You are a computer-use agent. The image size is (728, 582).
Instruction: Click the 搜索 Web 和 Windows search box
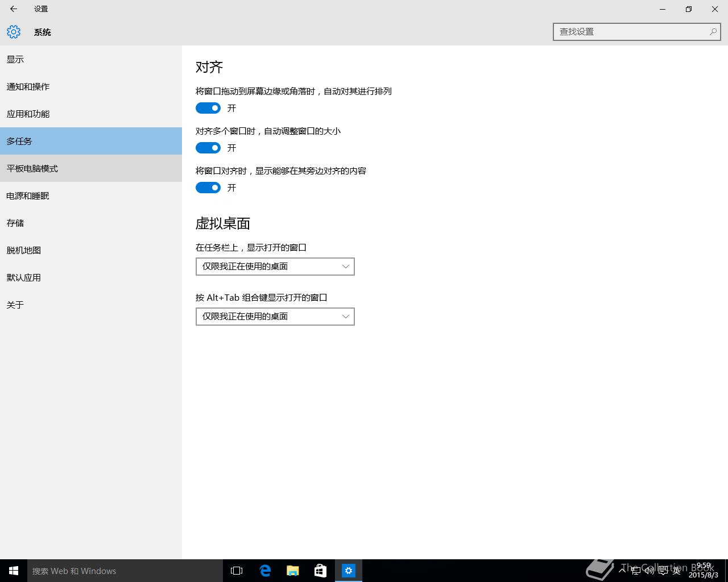(x=125, y=571)
